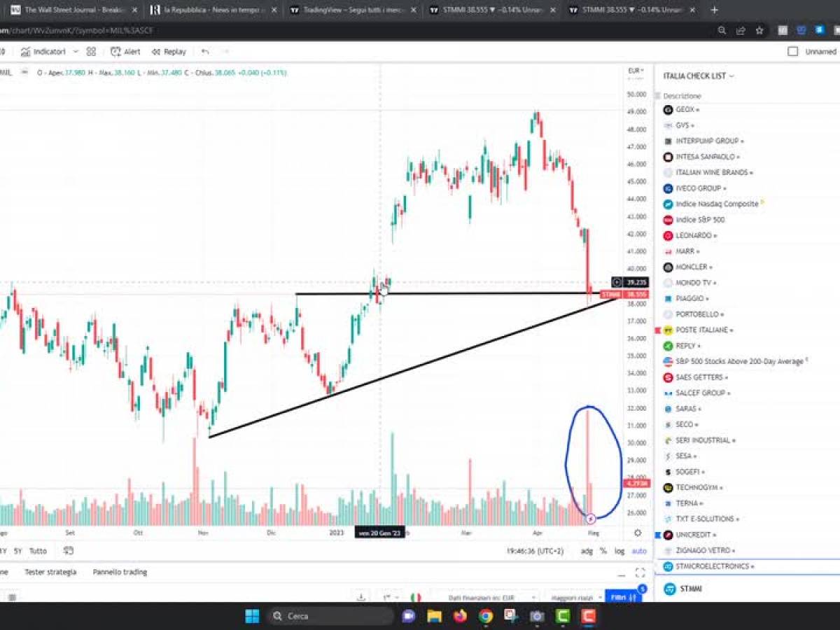Bookmark this page with the star icon
840x630 pixels.
[x=759, y=31]
